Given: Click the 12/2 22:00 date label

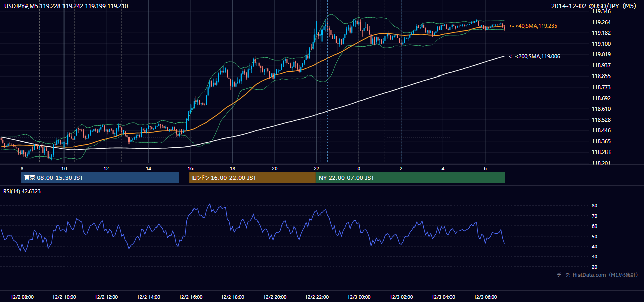Looking at the screenshot, I should coord(316,297).
